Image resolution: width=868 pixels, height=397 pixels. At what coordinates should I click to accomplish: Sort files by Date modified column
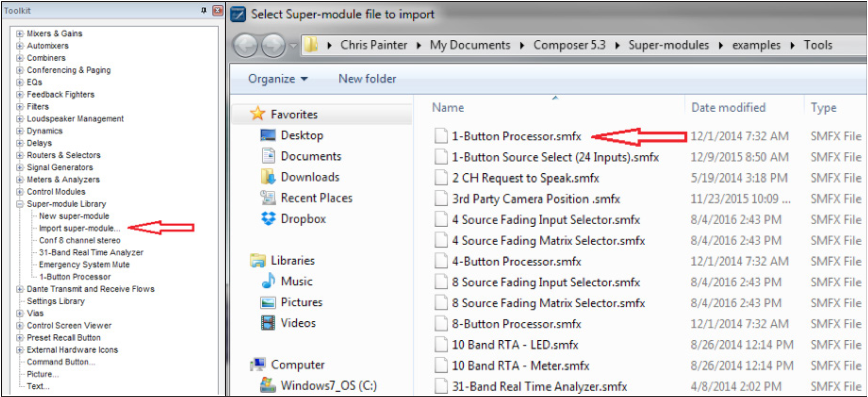coord(728,108)
